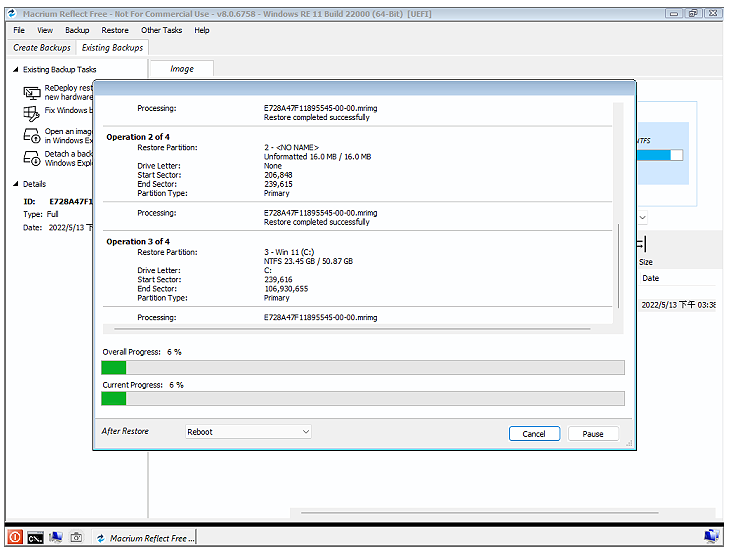Screen dimensions: 729x550
Task: Click the End Sector value 106,930,655
Action: pos(286,289)
